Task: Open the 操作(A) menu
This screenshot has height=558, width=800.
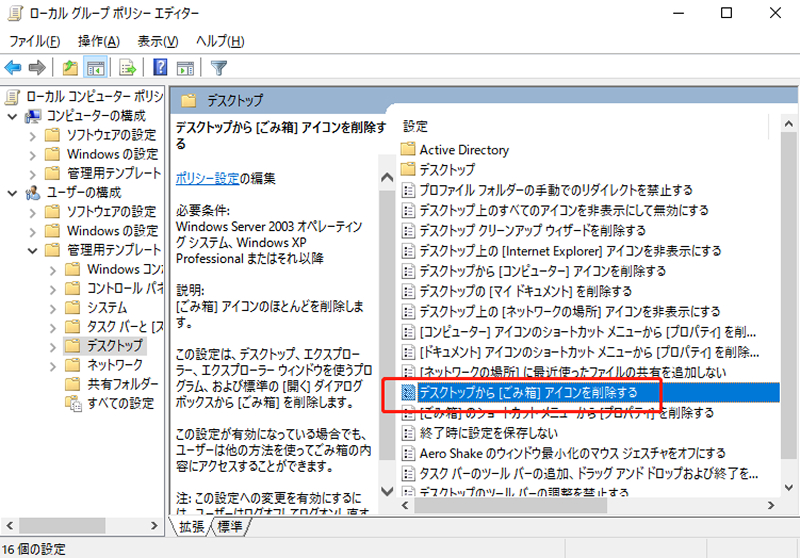Action: point(98,41)
